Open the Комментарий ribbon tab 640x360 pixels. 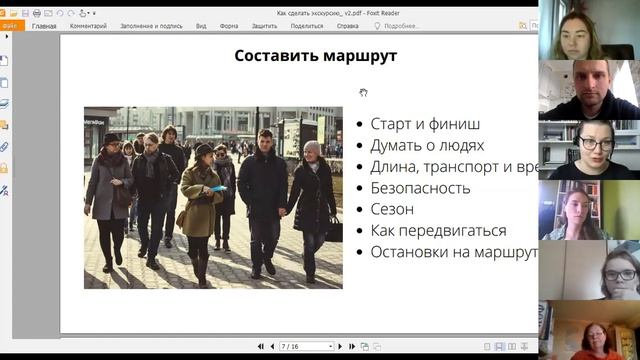point(88,26)
